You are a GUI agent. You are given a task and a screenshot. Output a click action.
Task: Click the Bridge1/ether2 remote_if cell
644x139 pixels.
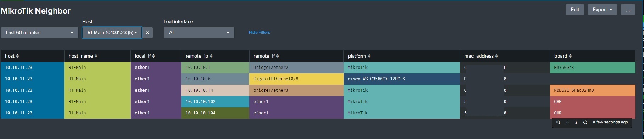coord(296,68)
